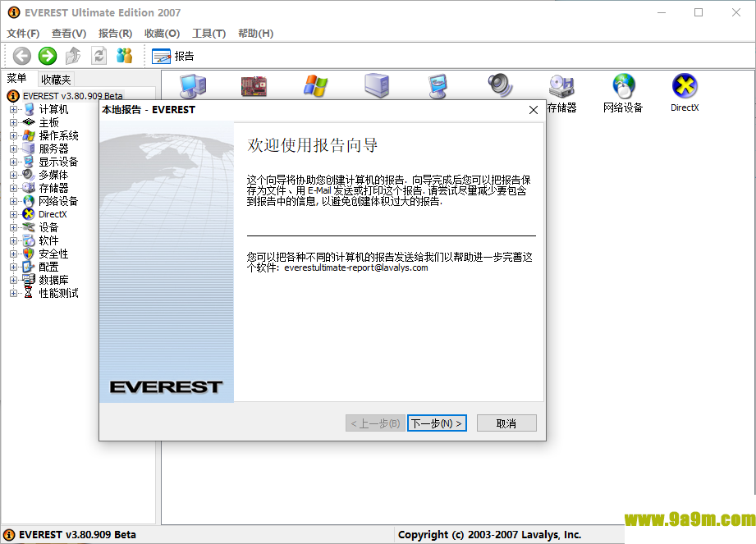Select 服务器 icon in the tree
This screenshot has height=544, width=756.
point(29,149)
